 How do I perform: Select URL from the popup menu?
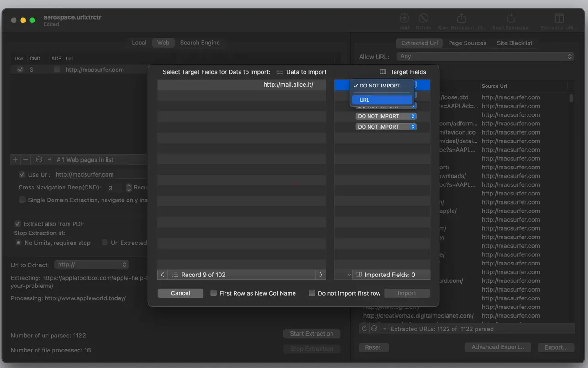point(382,100)
